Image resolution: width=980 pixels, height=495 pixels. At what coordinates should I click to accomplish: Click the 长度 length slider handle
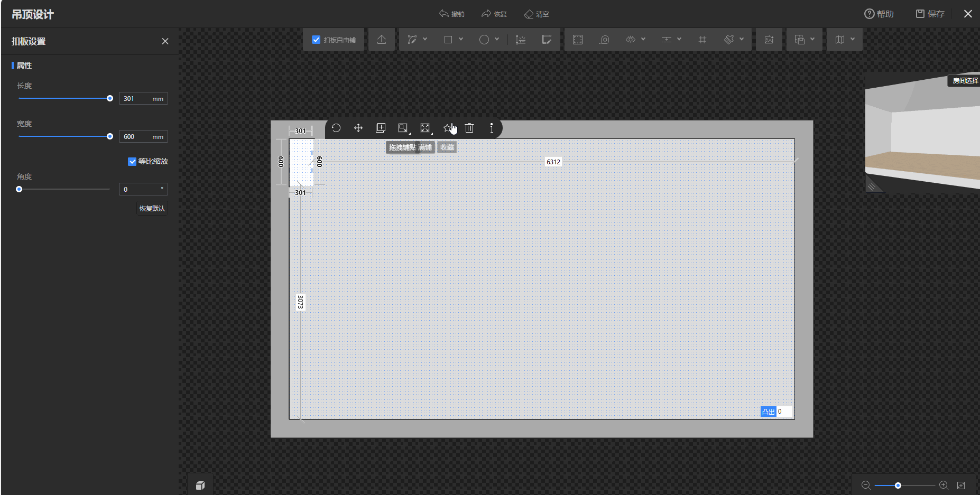(x=110, y=98)
